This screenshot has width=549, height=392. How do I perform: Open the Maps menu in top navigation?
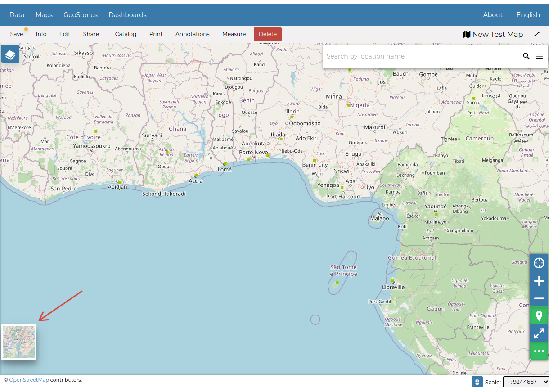(x=44, y=15)
